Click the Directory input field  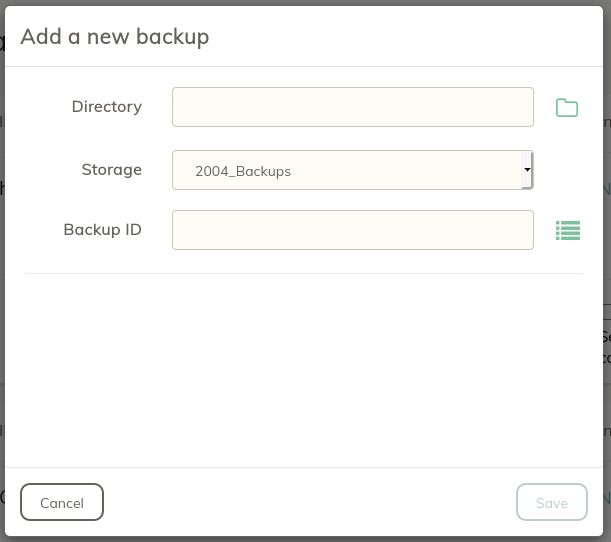(x=353, y=107)
